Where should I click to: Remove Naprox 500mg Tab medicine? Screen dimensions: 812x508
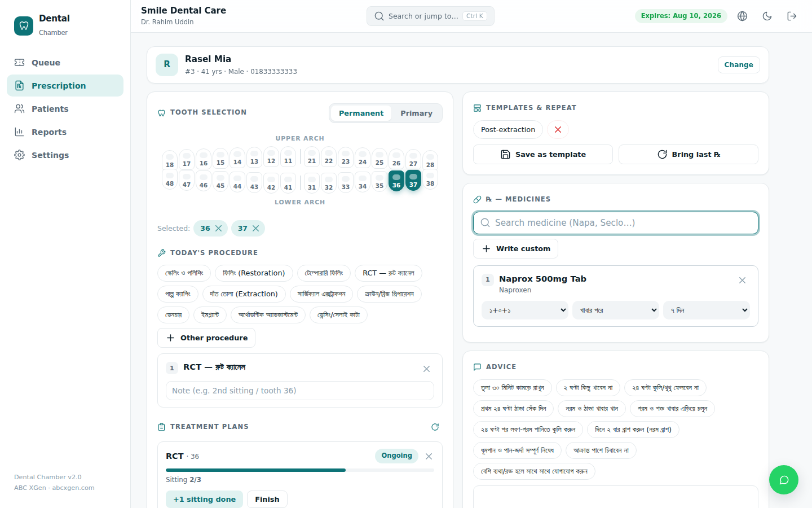742,280
